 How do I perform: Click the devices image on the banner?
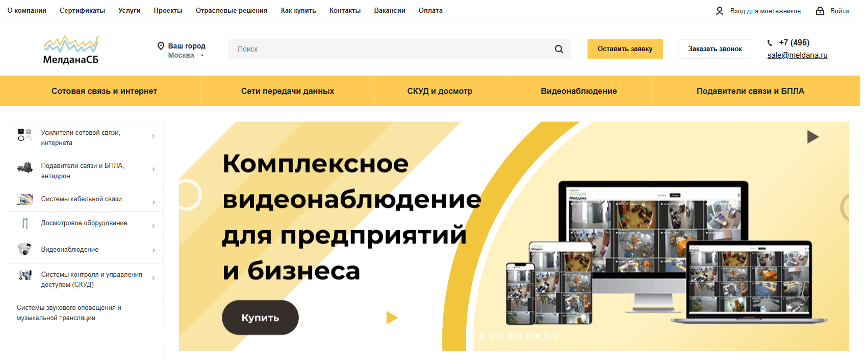point(666,253)
